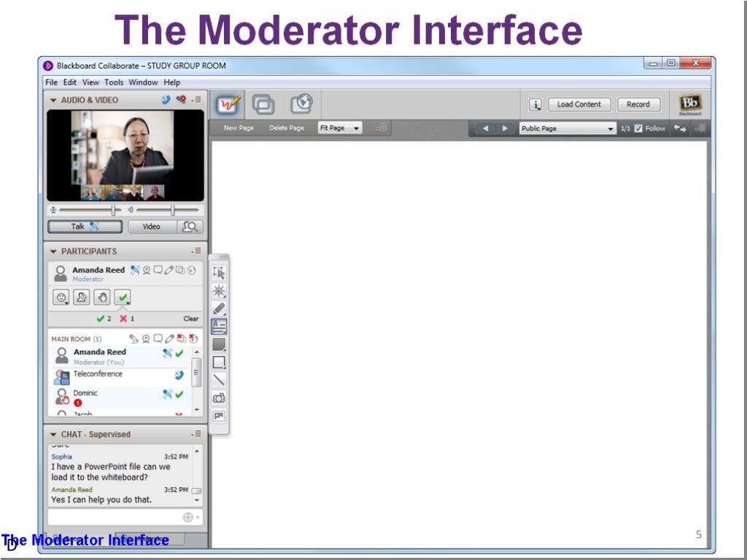Click the Load Content button
Image resolution: width=747 pixels, height=560 pixels.
(579, 104)
